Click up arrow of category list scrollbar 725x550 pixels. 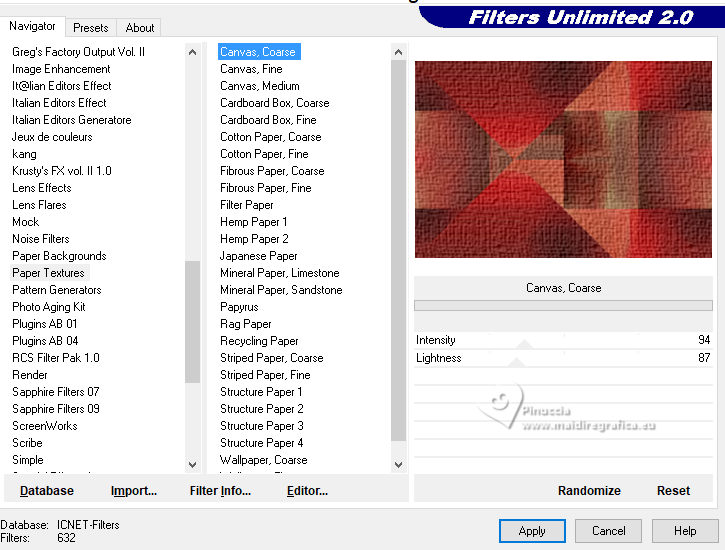pyautogui.click(x=192, y=52)
